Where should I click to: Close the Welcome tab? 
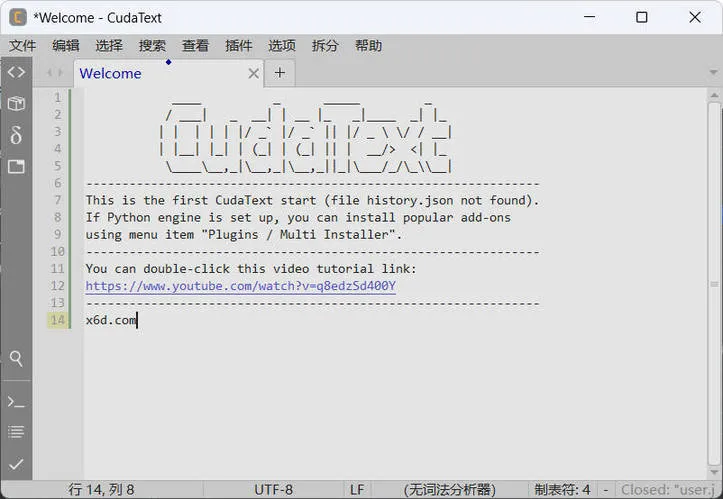(253, 73)
